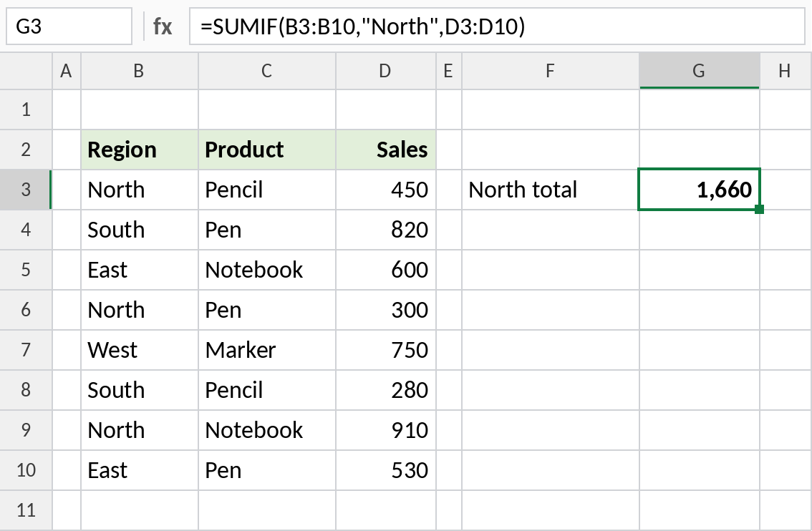Select row 9 header
Image resolution: width=812 pixels, height=531 pixels.
[26, 430]
